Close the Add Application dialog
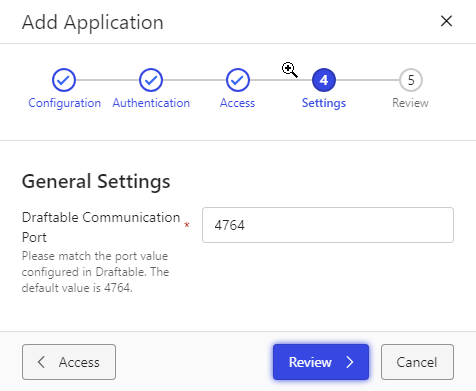This screenshot has width=476, height=391. point(446,21)
